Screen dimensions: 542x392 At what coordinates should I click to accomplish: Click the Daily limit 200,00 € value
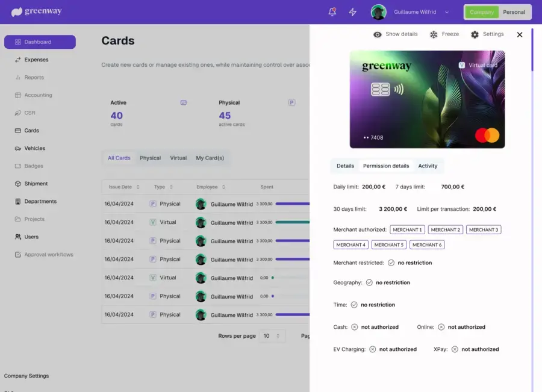tap(373, 187)
